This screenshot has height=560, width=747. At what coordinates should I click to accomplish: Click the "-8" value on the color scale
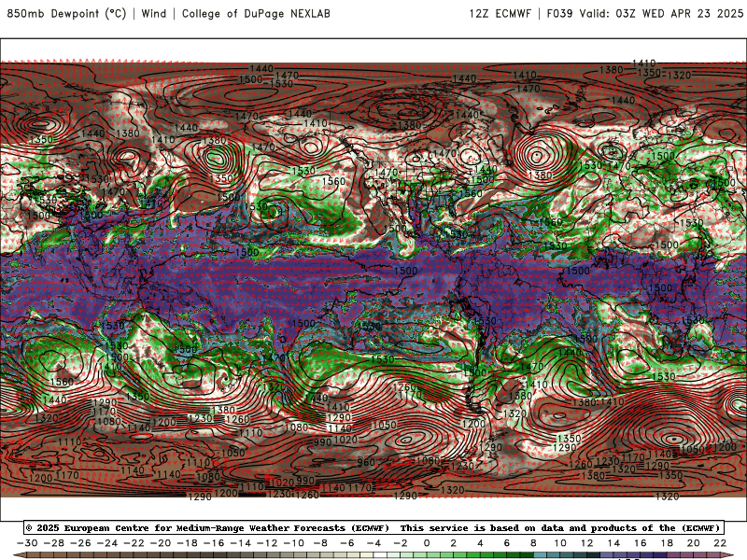point(320,543)
